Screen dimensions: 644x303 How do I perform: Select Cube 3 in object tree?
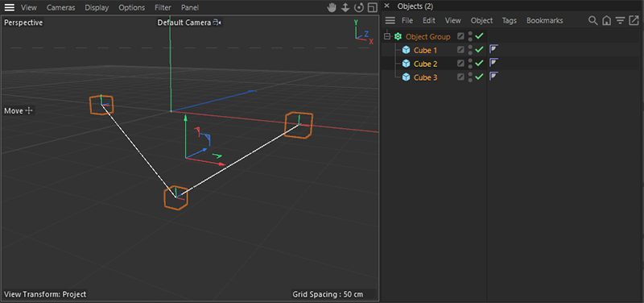[426, 77]
